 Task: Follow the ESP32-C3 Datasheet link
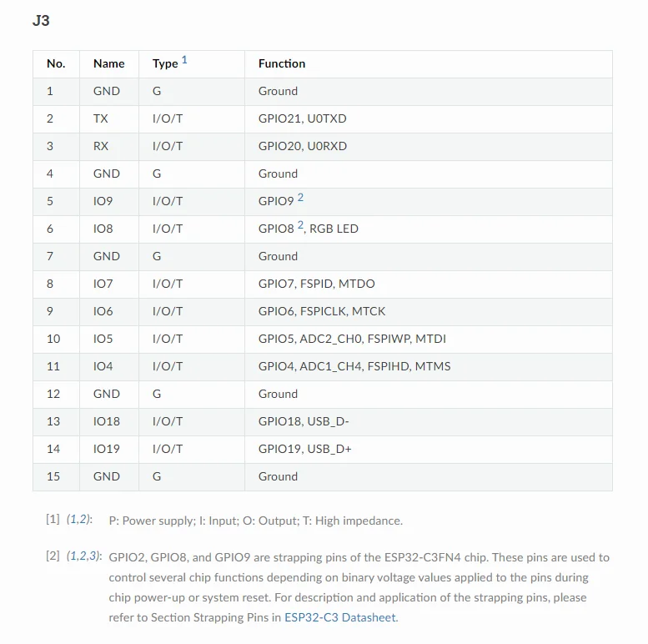coord(340,617)
